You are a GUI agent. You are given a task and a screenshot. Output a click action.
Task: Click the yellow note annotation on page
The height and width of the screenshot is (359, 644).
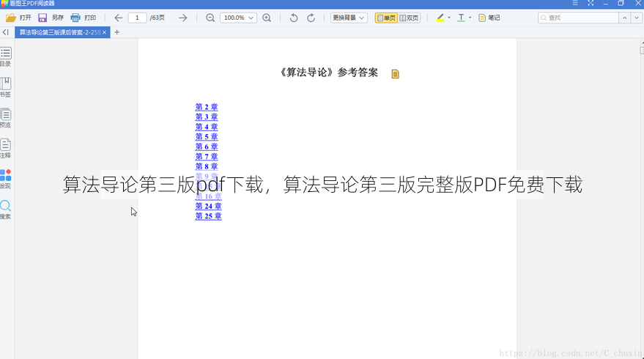395,74
